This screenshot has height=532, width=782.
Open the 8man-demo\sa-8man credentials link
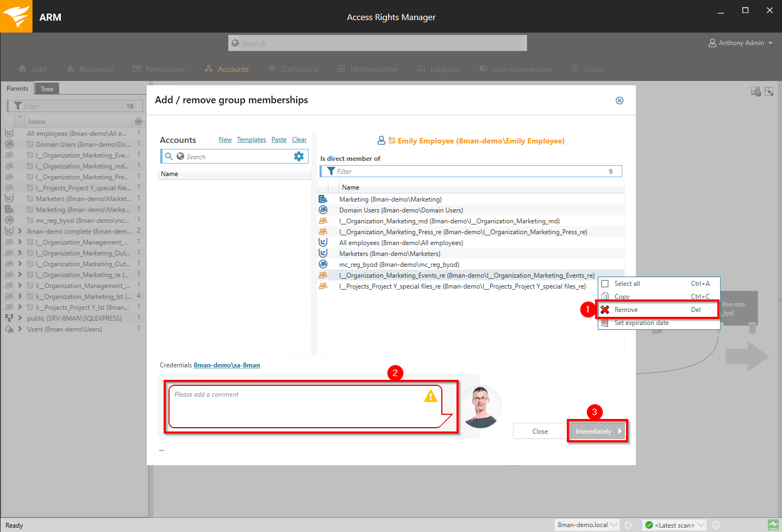tap(227, 365)
